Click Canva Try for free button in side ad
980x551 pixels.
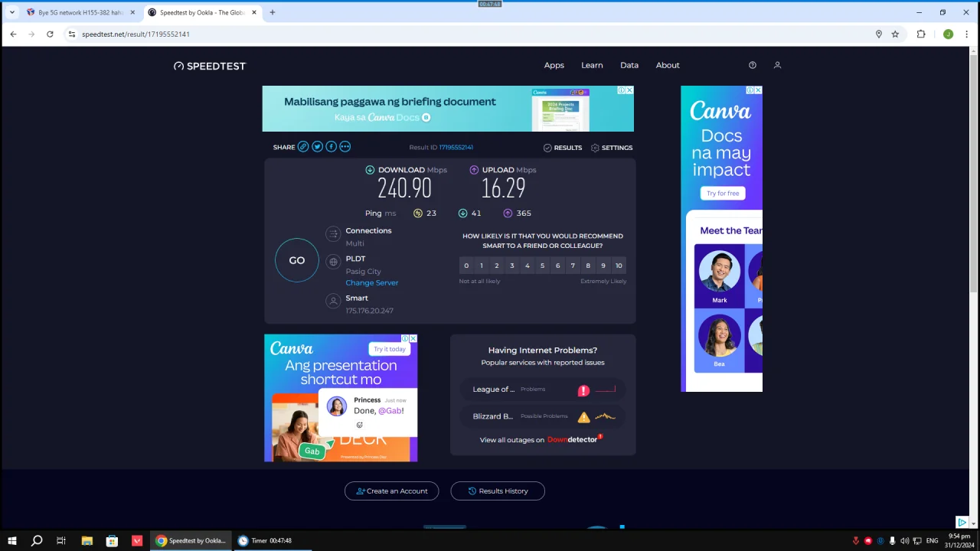[x=723, y=193]
